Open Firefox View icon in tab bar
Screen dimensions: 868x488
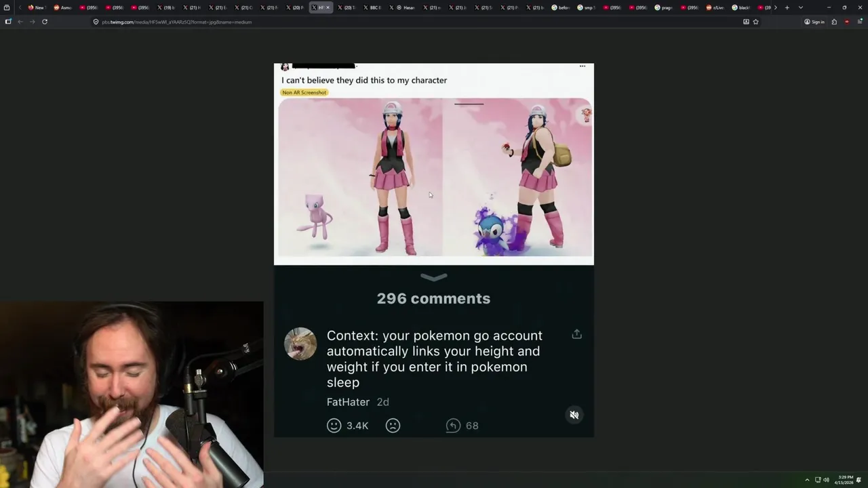point(7,7)
